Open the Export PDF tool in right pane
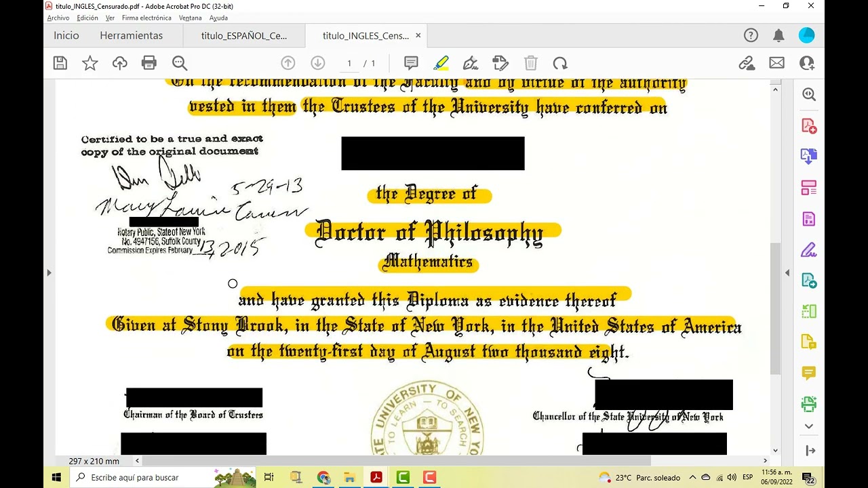 (x=809, y=281)
